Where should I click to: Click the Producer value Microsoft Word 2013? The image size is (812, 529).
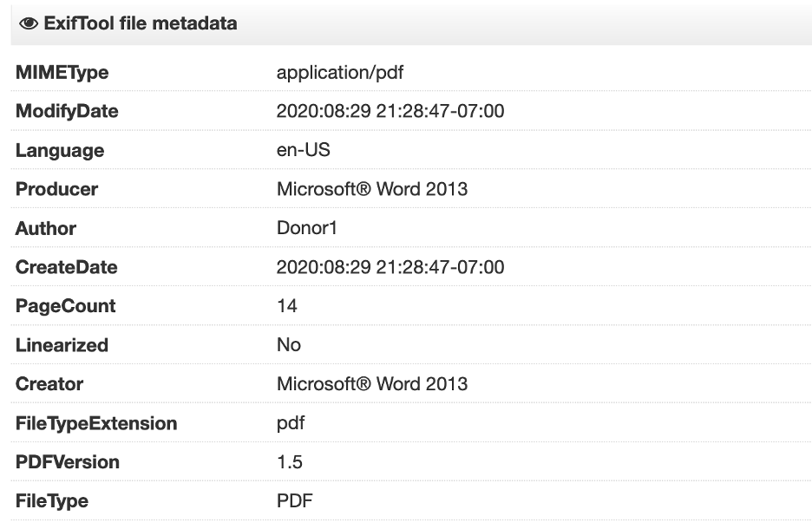[372, 189]
